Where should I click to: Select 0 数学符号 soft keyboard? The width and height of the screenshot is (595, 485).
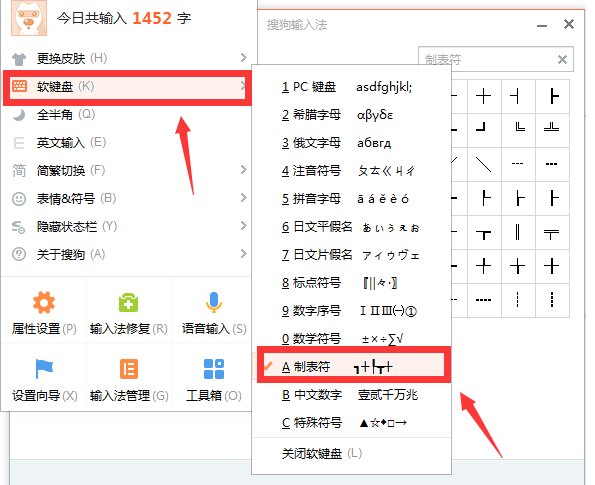click(351, 339)
